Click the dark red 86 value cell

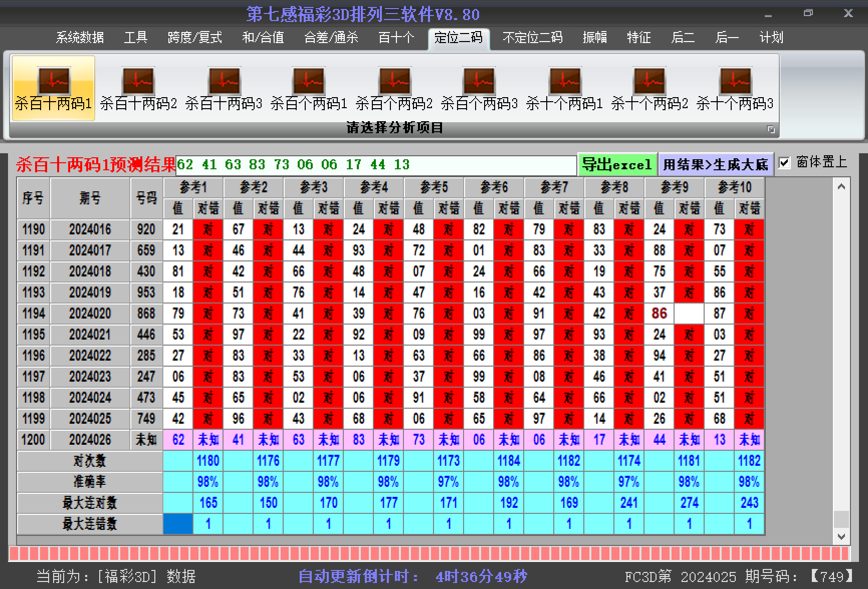pyautogui.click(x=660, y=314)
